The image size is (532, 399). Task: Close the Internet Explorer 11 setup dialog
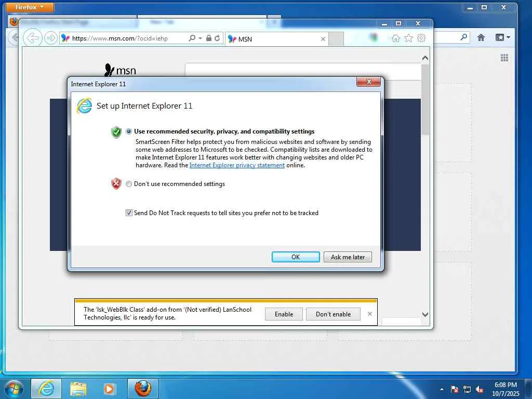click(x=368, y=82)
